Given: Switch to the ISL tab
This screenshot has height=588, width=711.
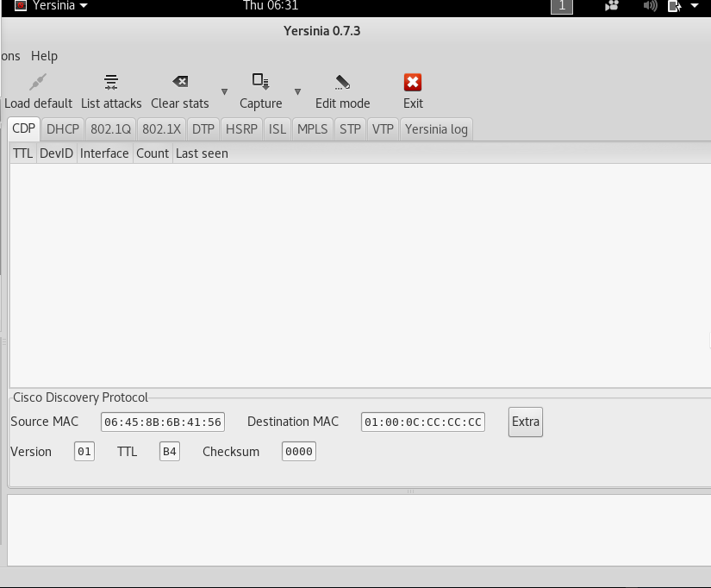Looking at the screenshot, I should tap(278, 129).
